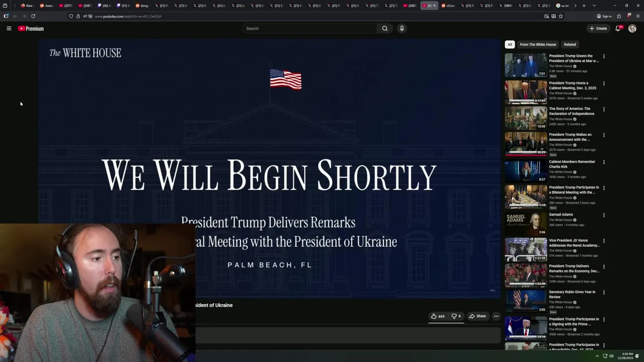Open the picture-in-picture icon in address bar

click(x=546, y=16)
